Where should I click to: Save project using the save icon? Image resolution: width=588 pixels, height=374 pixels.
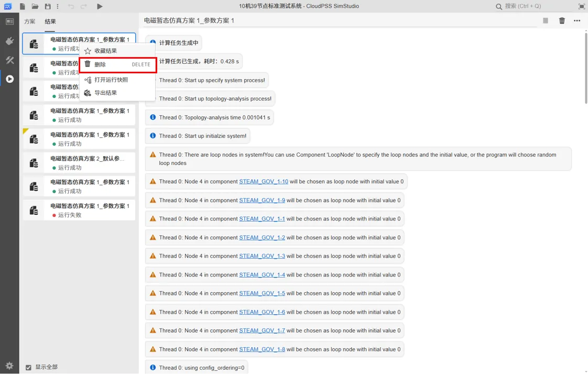click(x=48, y=6)
